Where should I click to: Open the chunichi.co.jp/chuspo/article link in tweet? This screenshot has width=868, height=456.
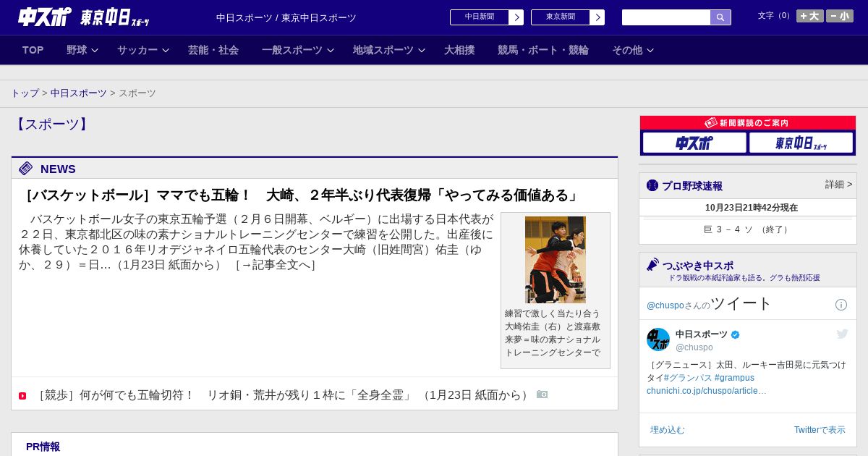pyautogui.click(x=707, y=391)
